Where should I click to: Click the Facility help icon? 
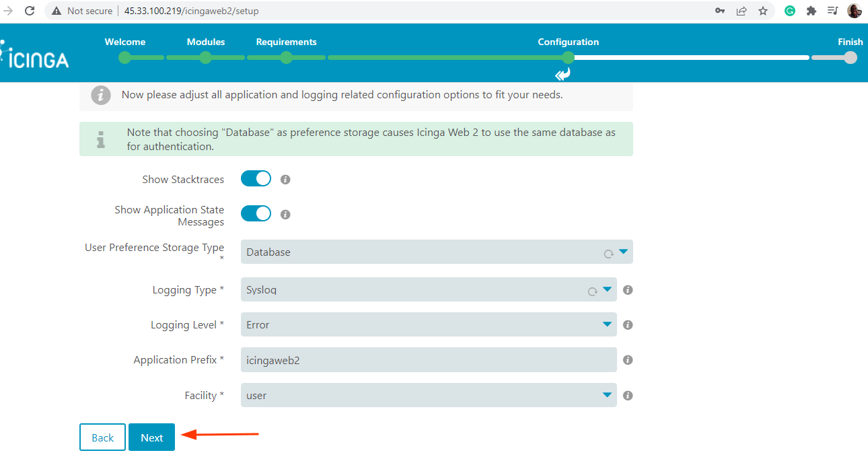click(x=628, y=396)
